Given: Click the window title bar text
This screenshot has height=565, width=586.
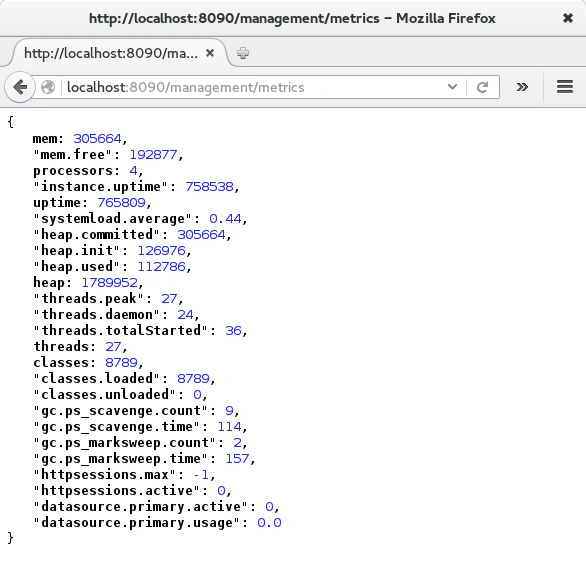Looking at the screenshot, I should tap(292, 18).
